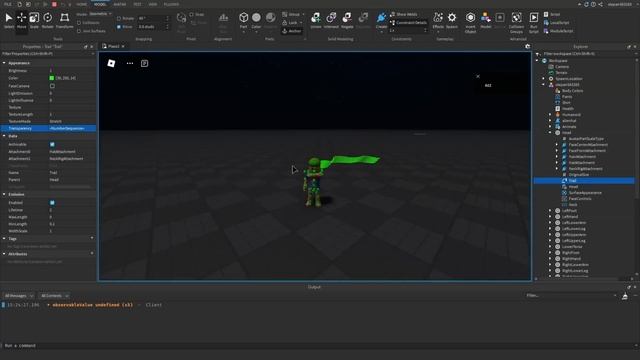The image size is (640, 360).
Task: Collapse the Data properties section
Action: [4, 136]
